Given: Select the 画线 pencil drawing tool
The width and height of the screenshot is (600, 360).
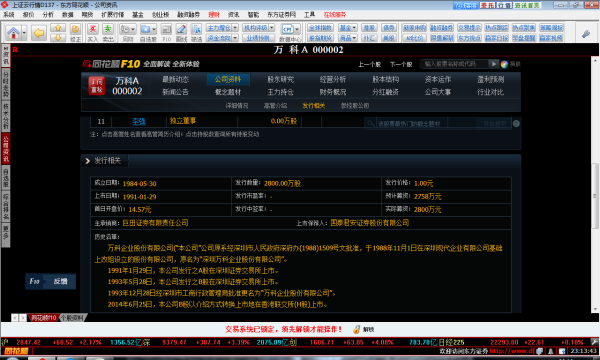Looking at the screenshot, I should [181, 29].
